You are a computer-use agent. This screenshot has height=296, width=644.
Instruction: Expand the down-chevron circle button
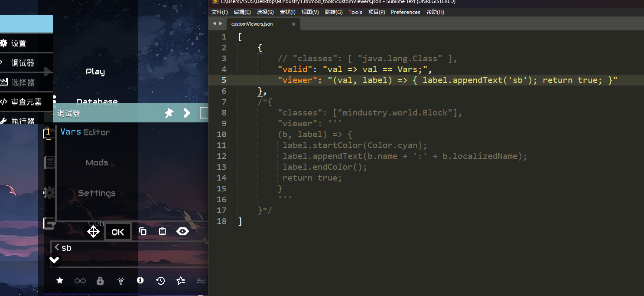click(x=54, y=260)
